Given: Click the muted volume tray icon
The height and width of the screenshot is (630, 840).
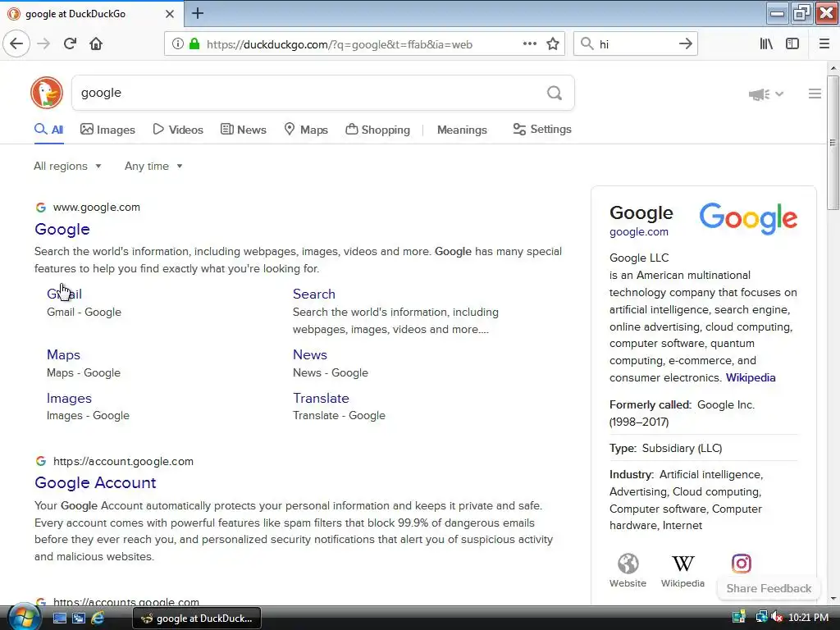Looking at the screenshot, I should point(776,617).
